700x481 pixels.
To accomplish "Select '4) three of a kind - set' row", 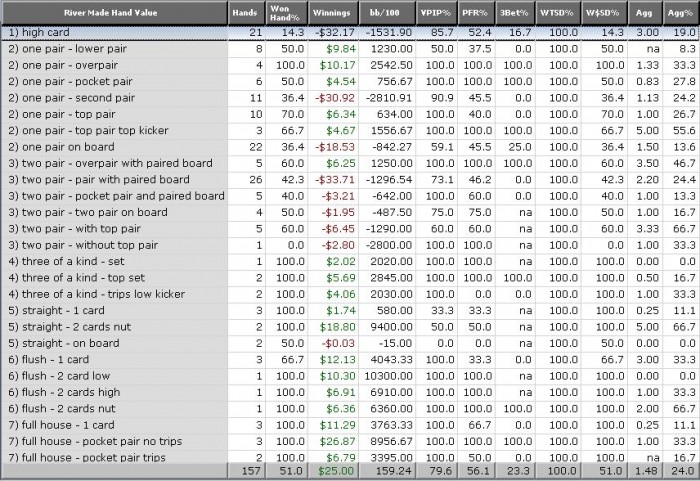I will (350, 261).
